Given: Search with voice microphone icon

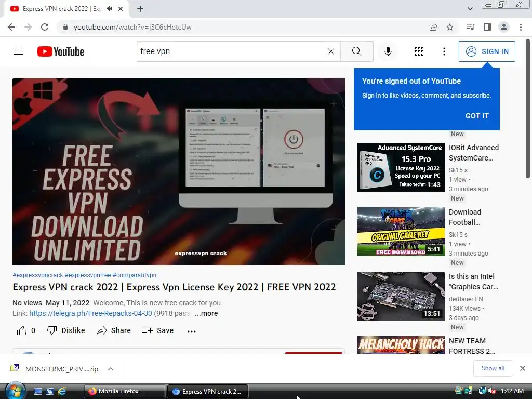Looking at the screenshot, I should point(388,51).
